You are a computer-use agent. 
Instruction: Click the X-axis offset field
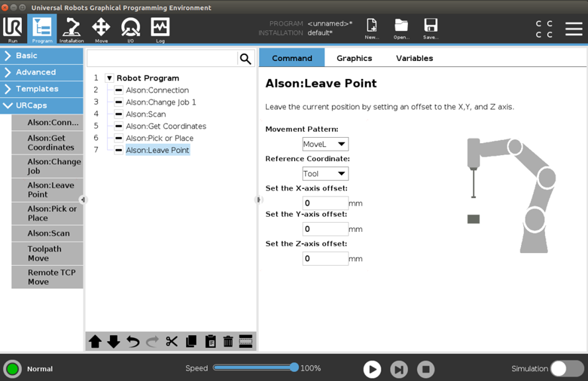[x=326, y=203]
